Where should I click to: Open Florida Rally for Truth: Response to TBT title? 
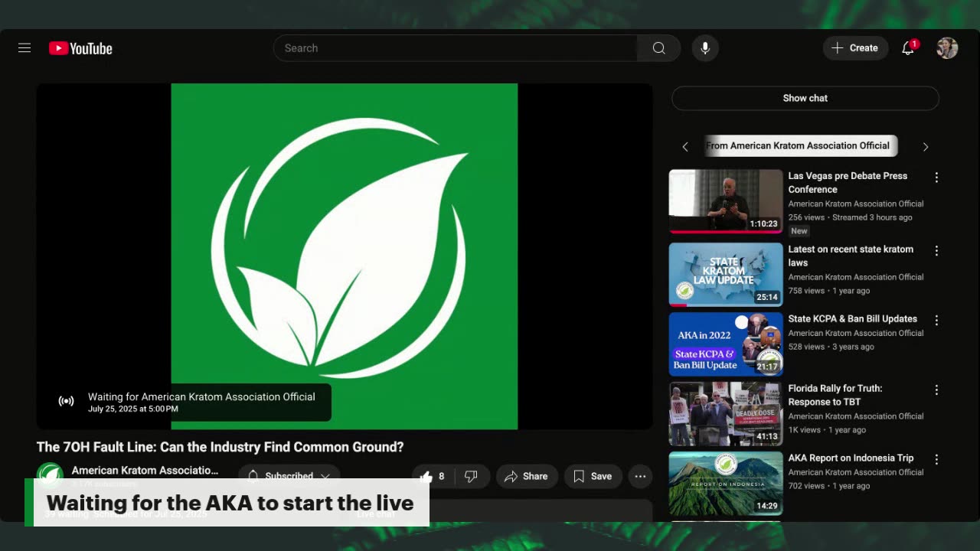coord(835,395)
